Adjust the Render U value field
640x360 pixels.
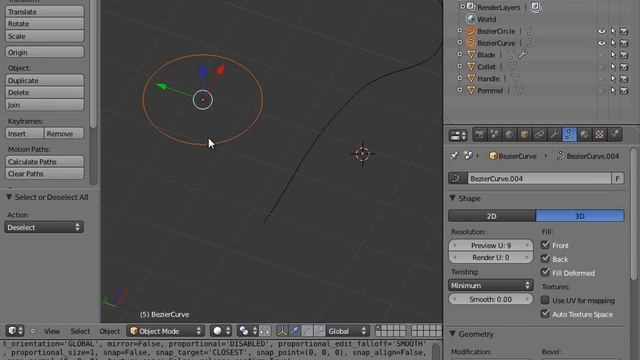point(491,258)
